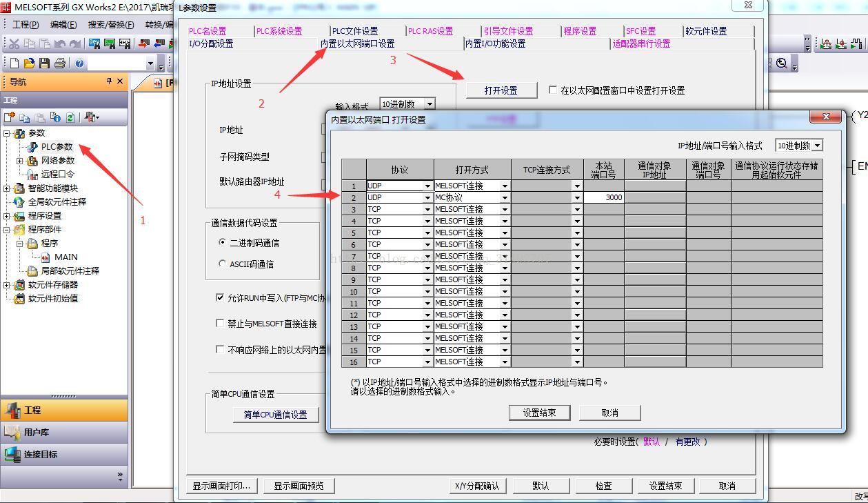Click the 简单CPU通信设置 button

coord(275,415)
